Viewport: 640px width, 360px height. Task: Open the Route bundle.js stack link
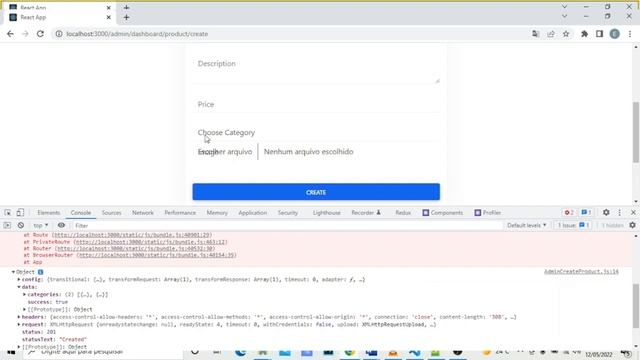click(x=133, y=235)
